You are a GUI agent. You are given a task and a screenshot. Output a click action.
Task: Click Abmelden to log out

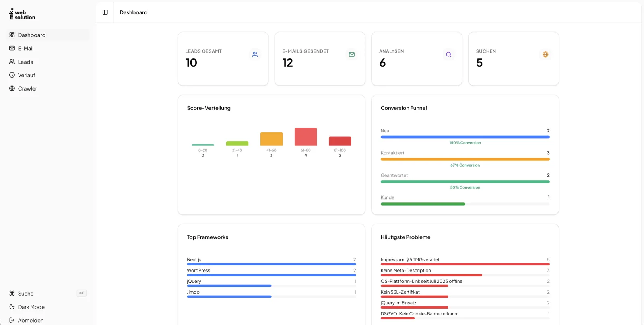(48, 320)
